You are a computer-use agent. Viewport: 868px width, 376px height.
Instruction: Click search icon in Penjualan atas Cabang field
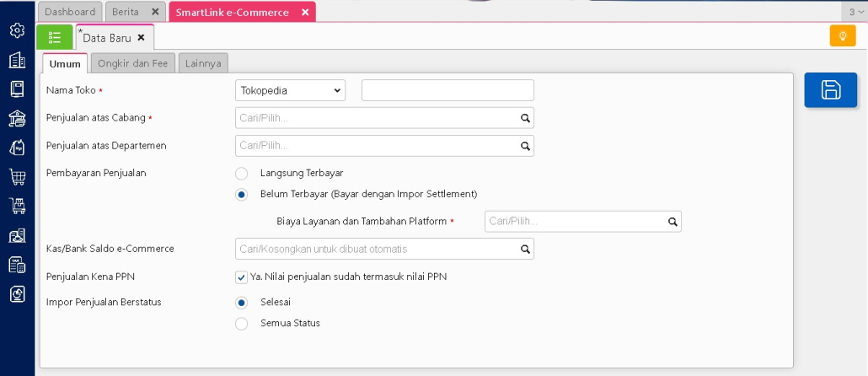point(525,119)
